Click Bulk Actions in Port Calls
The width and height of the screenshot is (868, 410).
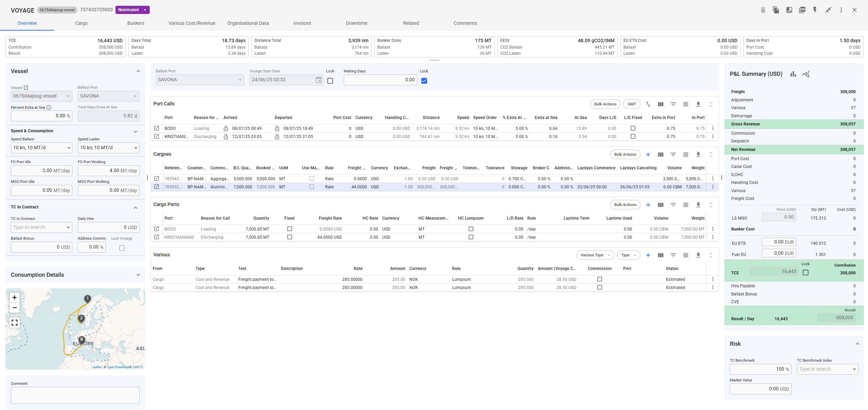pyautogui.click(x=605, y=104)
